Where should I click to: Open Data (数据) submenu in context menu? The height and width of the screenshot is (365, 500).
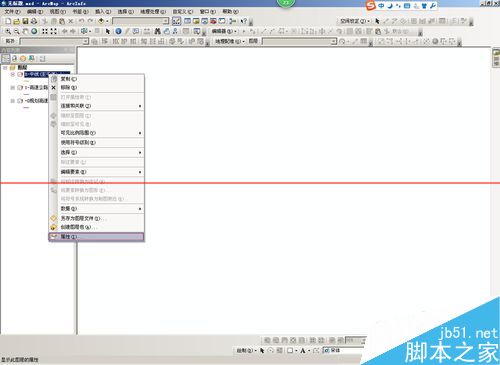click(97, 209)
